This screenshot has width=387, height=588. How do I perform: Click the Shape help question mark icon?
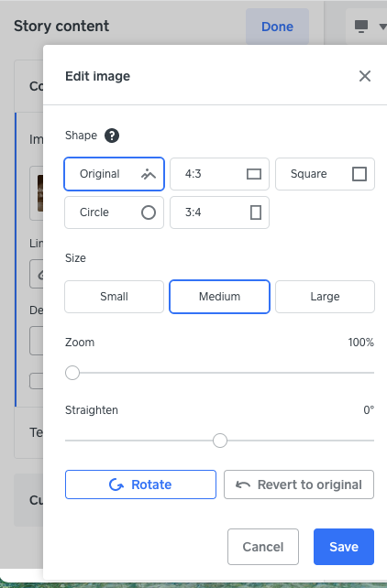pos(112,136)
